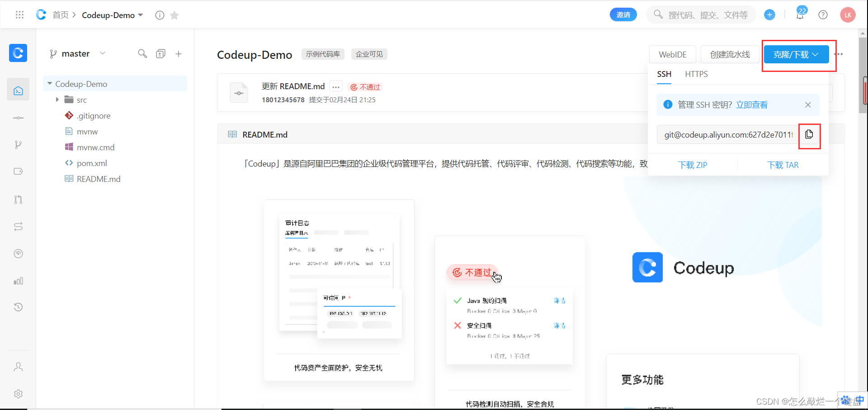Star the Codeup-Demo repository
The width and height of the screenshot is (868, 410).
(x=174, y=15)
